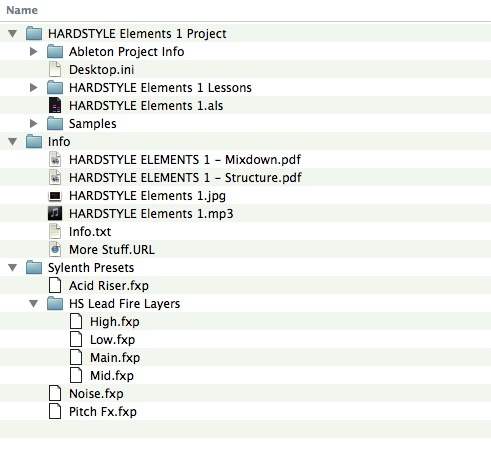
Task: Click the High.fxp file icon
Action: point(76,321)
